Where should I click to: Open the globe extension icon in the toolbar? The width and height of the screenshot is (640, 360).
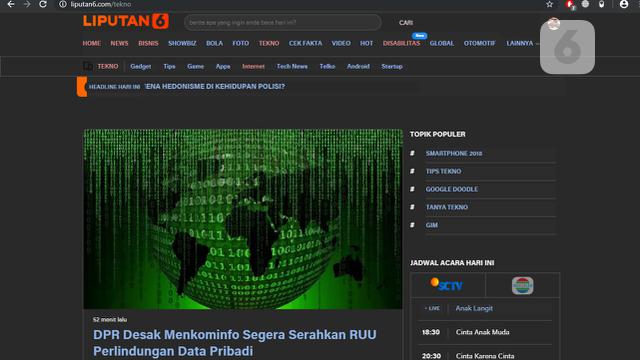pos(585,4)
